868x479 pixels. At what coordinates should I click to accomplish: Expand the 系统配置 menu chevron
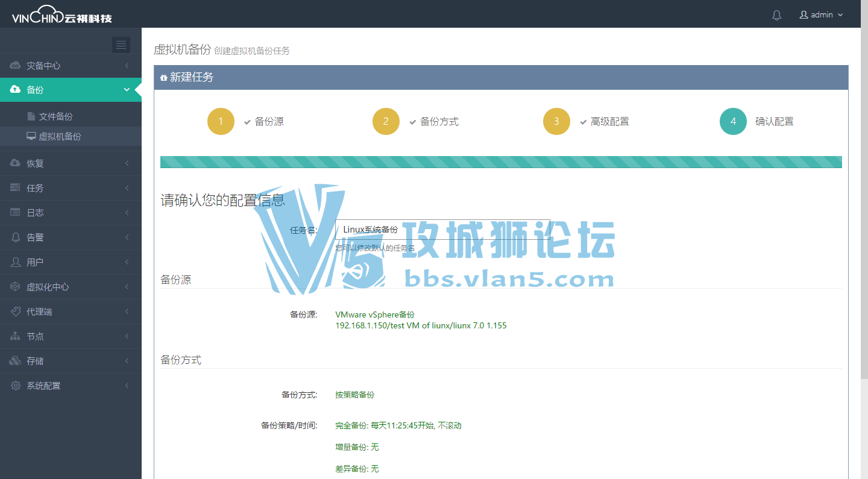[x=127, y=386]
